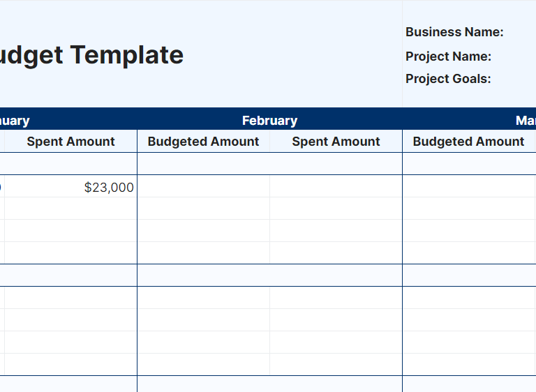
Task: Select February Budgeted Amount cell in $23,000 row
Action: pyautogui.click(x=203, y=187)
